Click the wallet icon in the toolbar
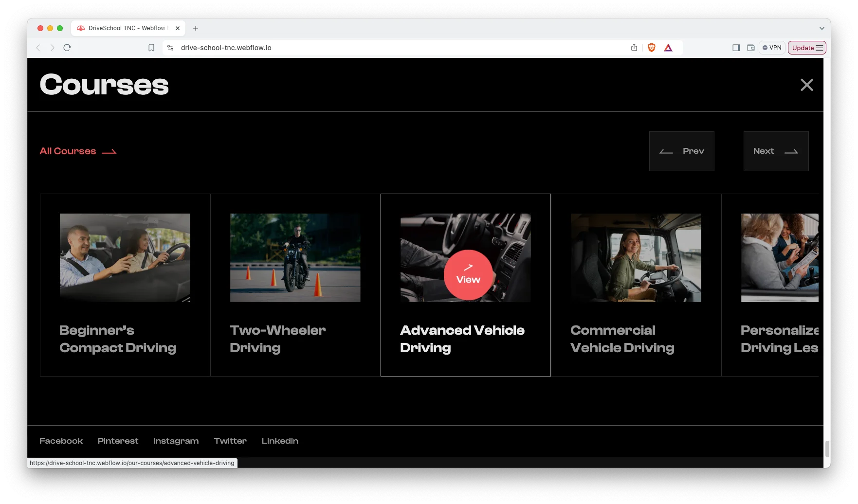Image resolution: width=858 pixels, height=504 pixels. click(x=750, y=48)
